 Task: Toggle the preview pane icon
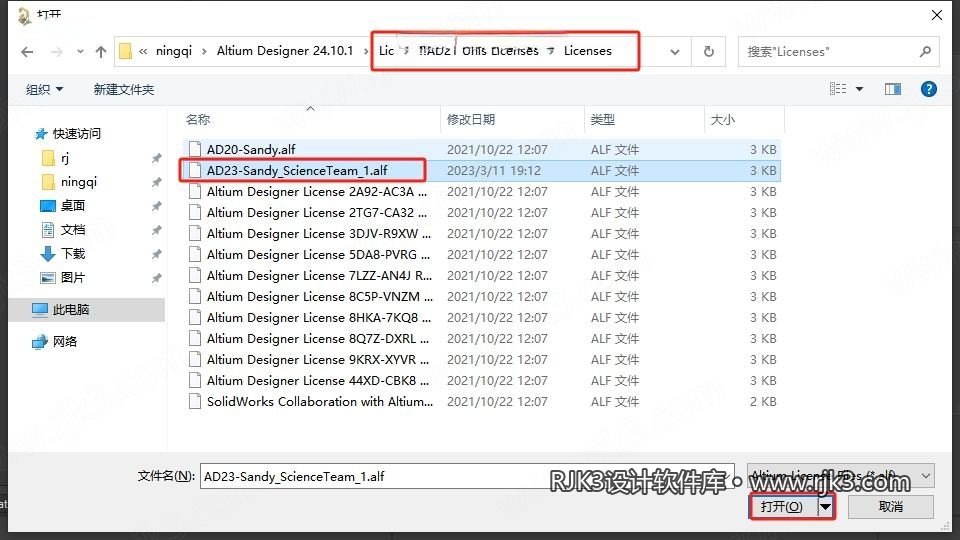click(893, 89)
